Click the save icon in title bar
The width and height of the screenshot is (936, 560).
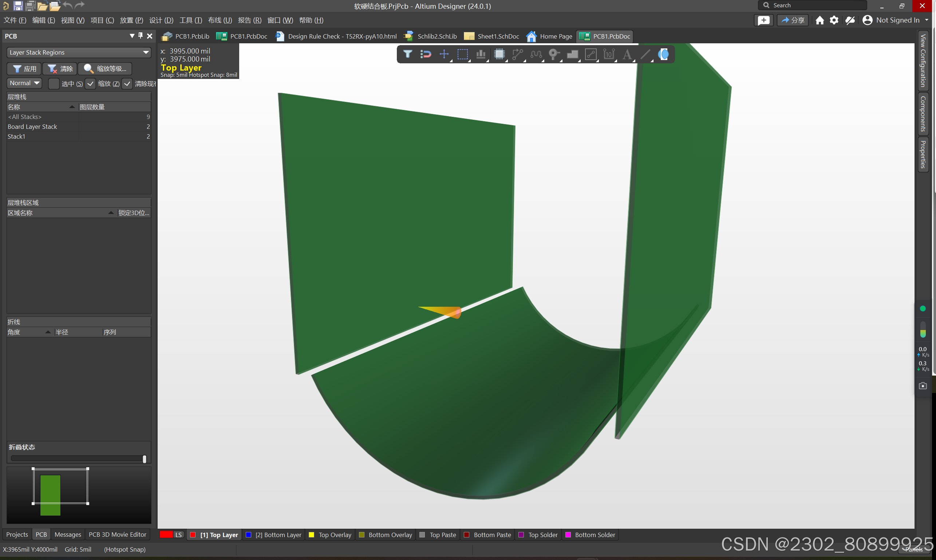[x=18, y=6]
